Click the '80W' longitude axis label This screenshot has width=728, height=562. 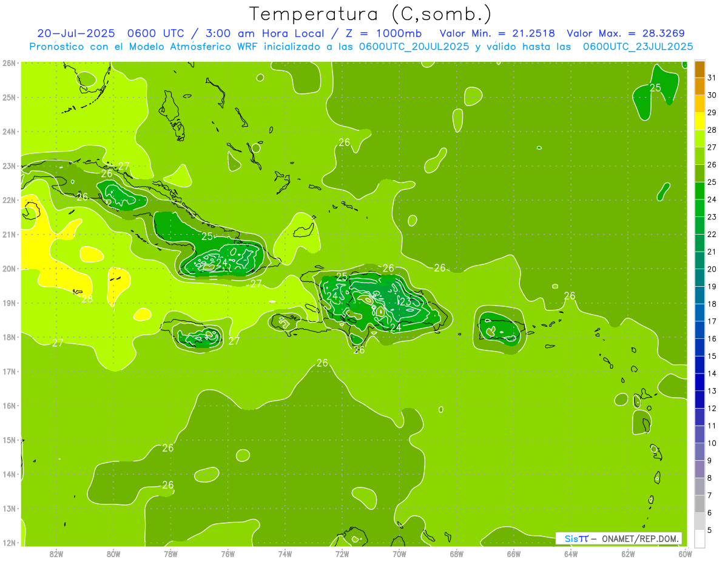(x=113, y=553)
